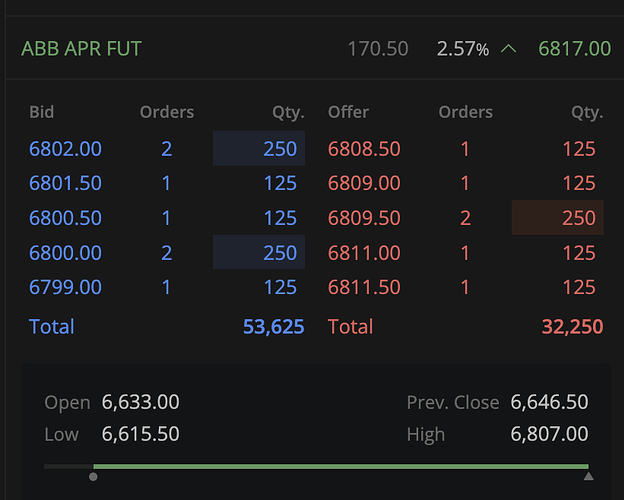Click the Bid column header
The height and width of the screenshot is (500, 624).
click(x=41, y=112)
